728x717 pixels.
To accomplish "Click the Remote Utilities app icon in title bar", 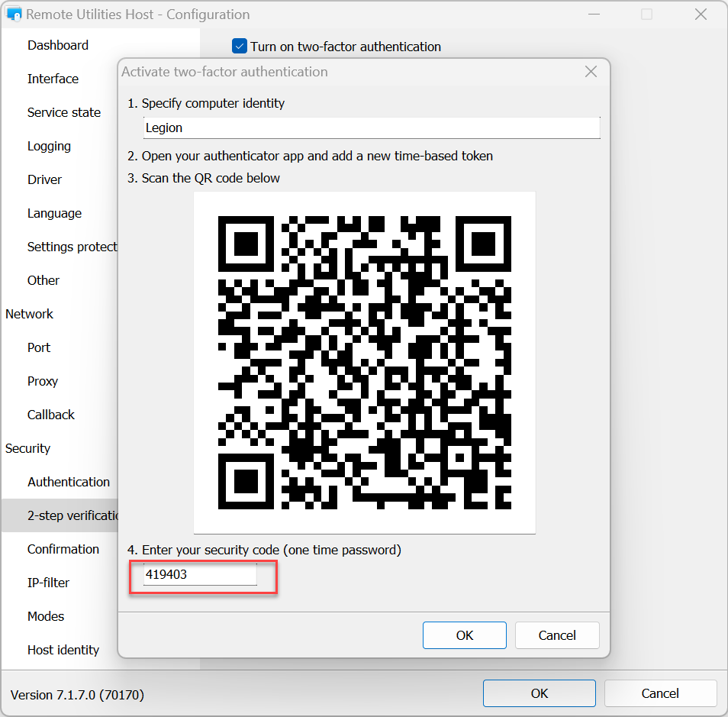I will 14,15.
